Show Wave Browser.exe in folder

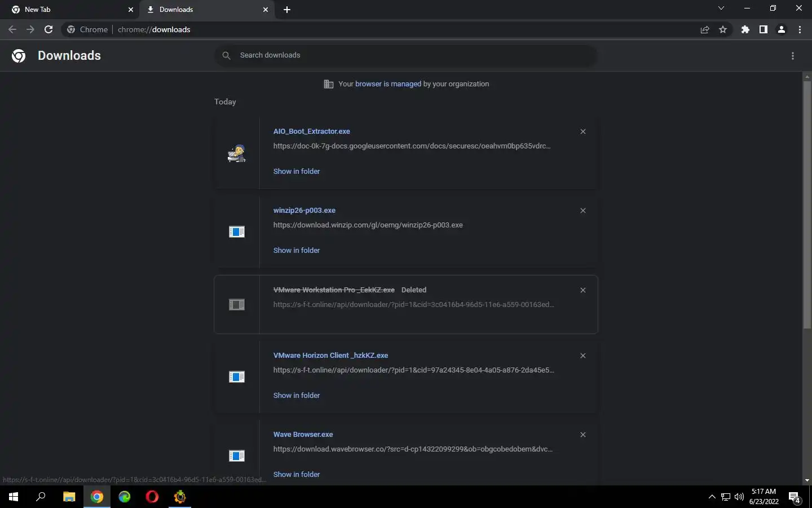tap(297, 475)
